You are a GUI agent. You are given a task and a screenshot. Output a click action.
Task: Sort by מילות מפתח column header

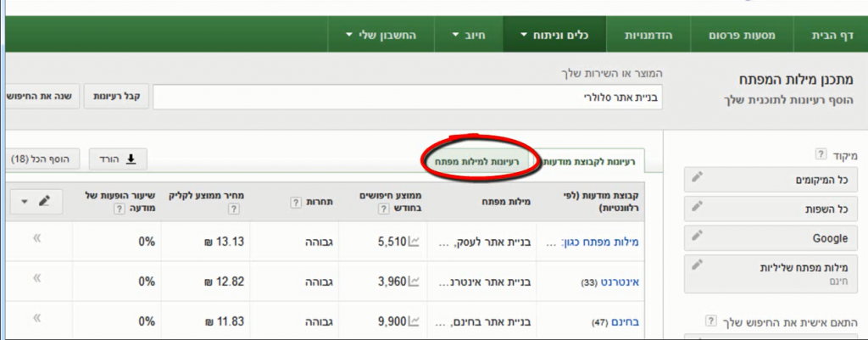[x=505, y=202]
